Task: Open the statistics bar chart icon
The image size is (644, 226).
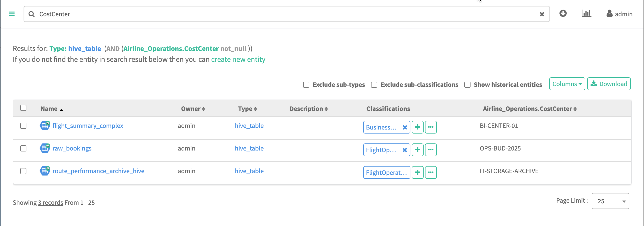Action: (586, 13)
